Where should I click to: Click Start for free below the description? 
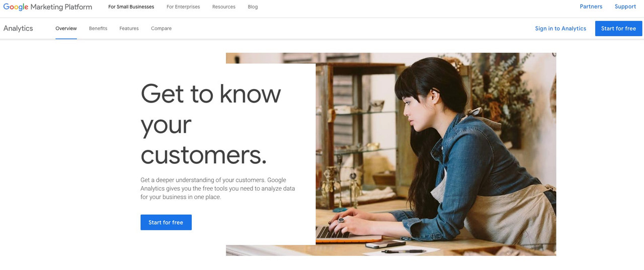pos(166,222)
